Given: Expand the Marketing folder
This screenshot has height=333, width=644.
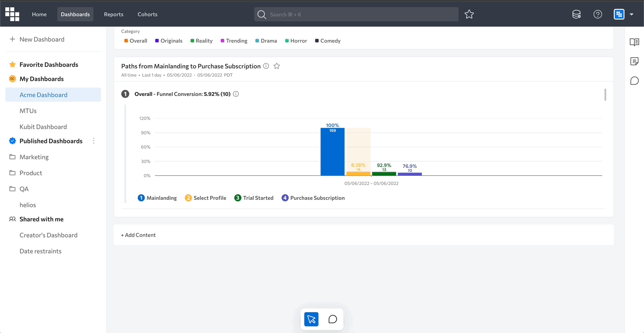Looking at the screenshot, I should tap(34, 157).
